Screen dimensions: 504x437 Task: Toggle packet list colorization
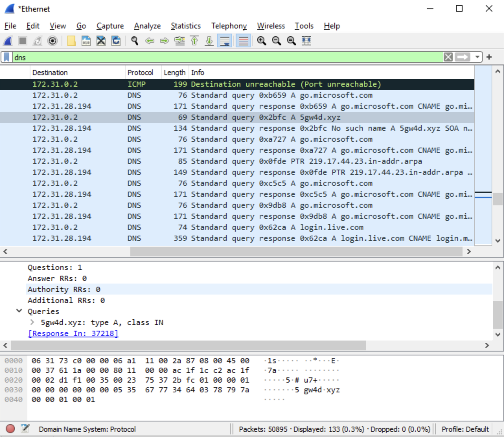point(243,41)
